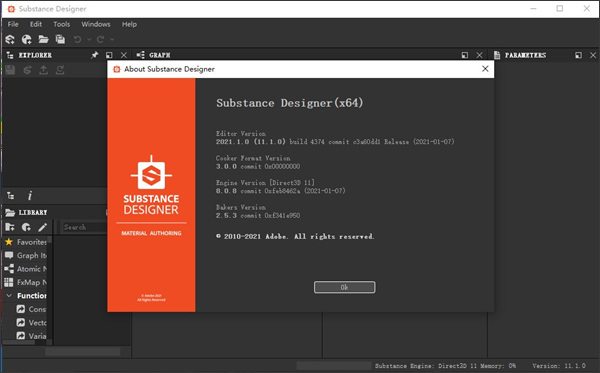The height and width of the screenshot is (373, 600).
Task: Select the Variables function sub-item
Action: (31, 336)
